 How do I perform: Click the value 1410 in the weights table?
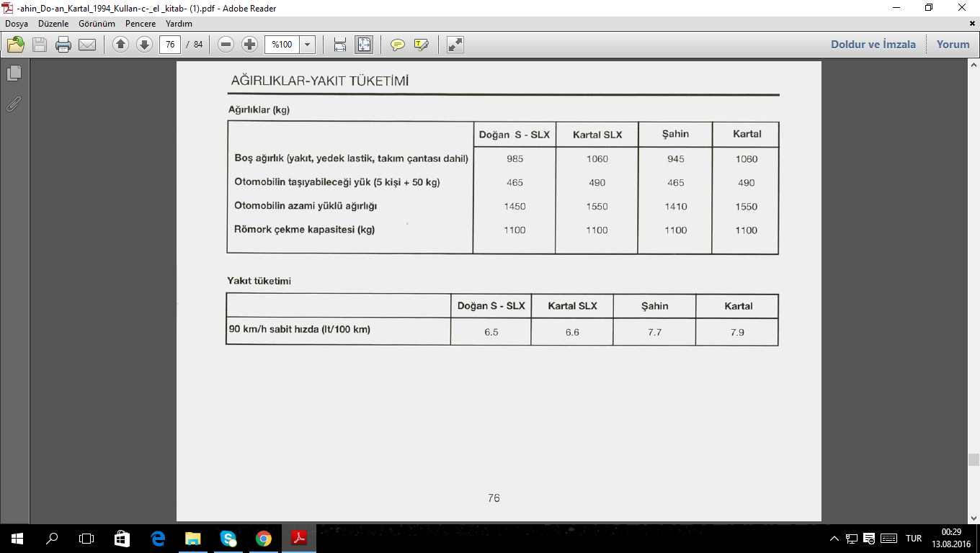pos(675,207)
